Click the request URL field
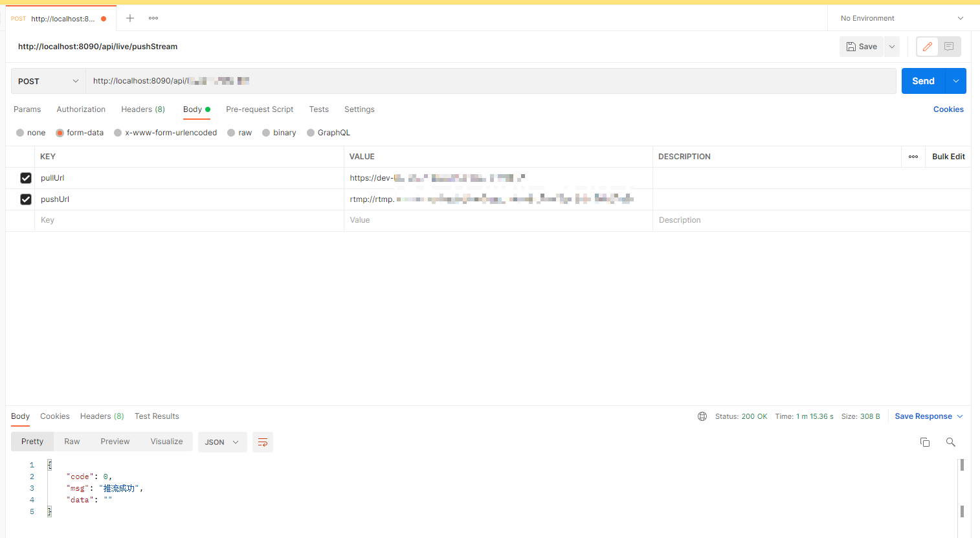This screenshot has height=538, width=980. (x=491, y=81)
